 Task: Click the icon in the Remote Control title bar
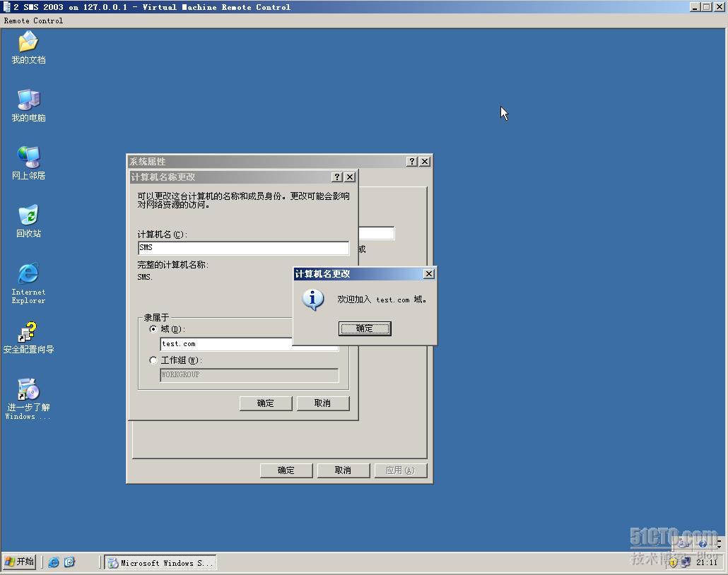6,7
